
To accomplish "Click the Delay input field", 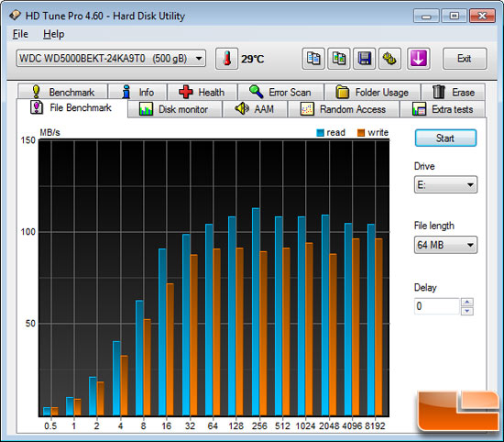I will [x=437, y=306].
